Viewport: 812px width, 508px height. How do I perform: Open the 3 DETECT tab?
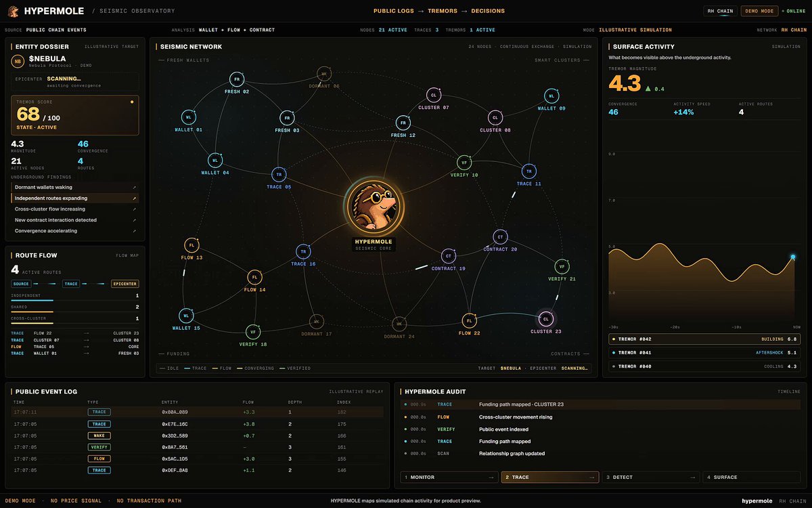pyautogui.click(x=651, y=478)
